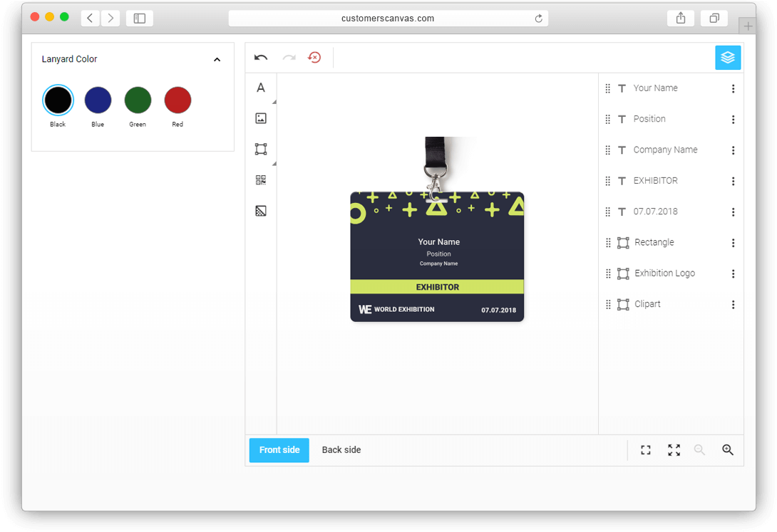
Task: Click the Undo arrow icon
Action: coord(261,58)
